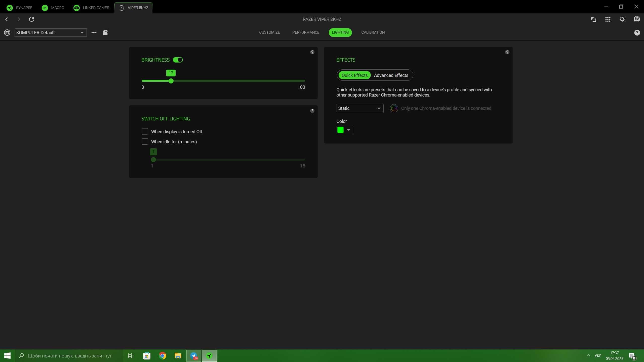Open Synapse settings gear
Screen dimensions: 644x362
[x=622, y=19]
